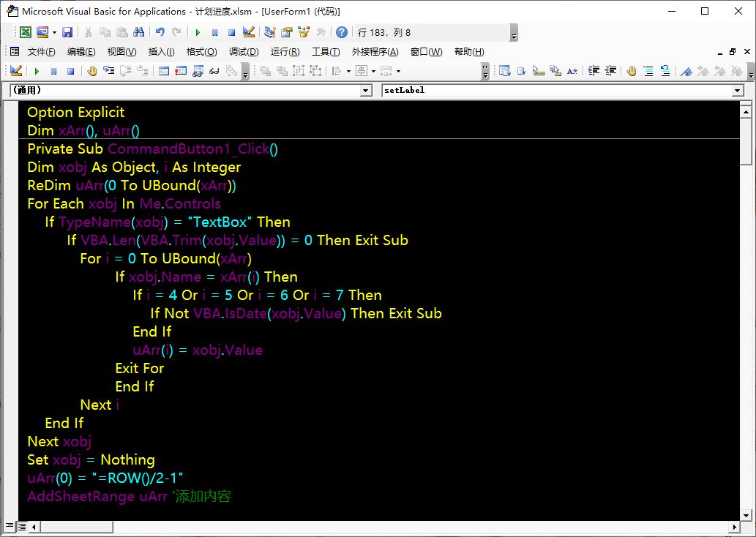Click the Undo arrow in the toolbar

coord(160,32)
